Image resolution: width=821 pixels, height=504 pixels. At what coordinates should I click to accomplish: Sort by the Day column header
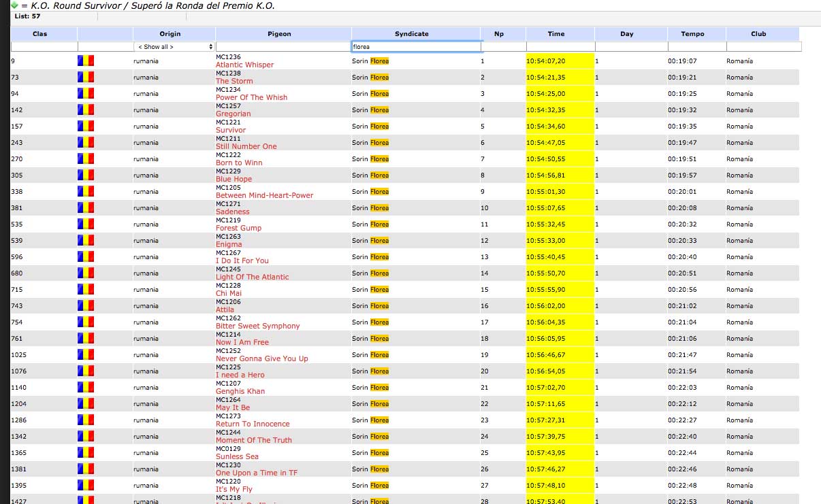pos(627,33)
